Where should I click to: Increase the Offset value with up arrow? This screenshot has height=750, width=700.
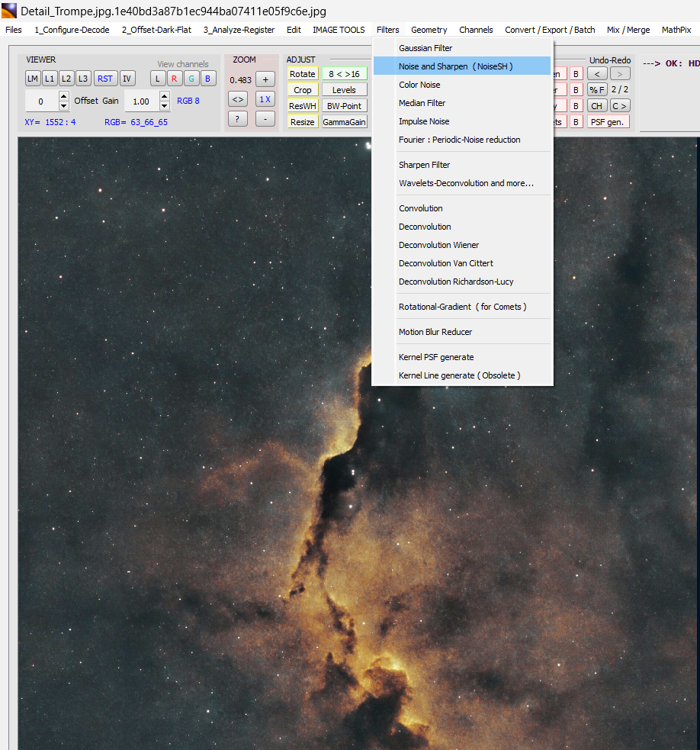pyautogui.click(x=63, y=96)
